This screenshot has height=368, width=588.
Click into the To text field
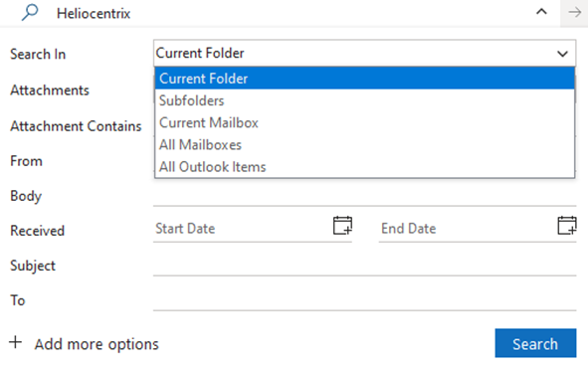[x=364, y=300]
